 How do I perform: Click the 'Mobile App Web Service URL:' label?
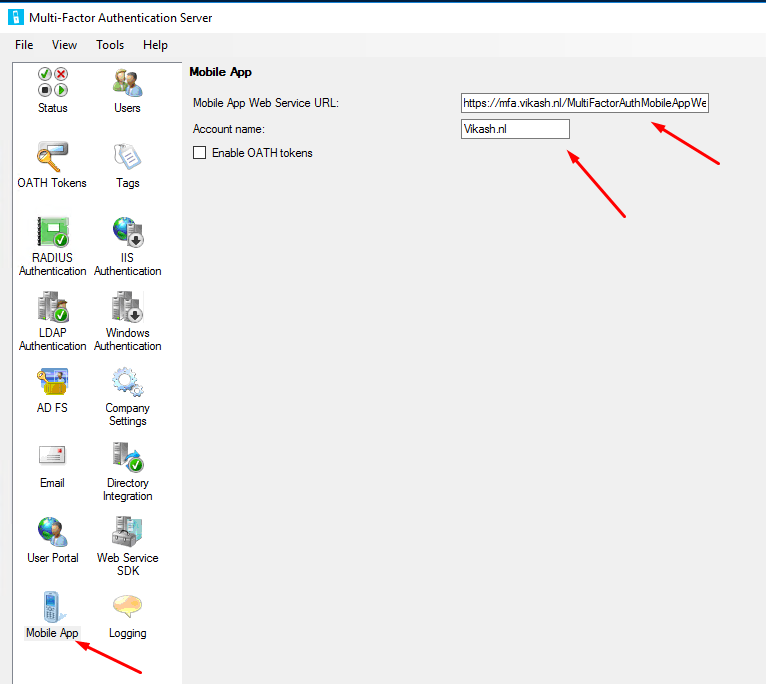tap(266, 103)
